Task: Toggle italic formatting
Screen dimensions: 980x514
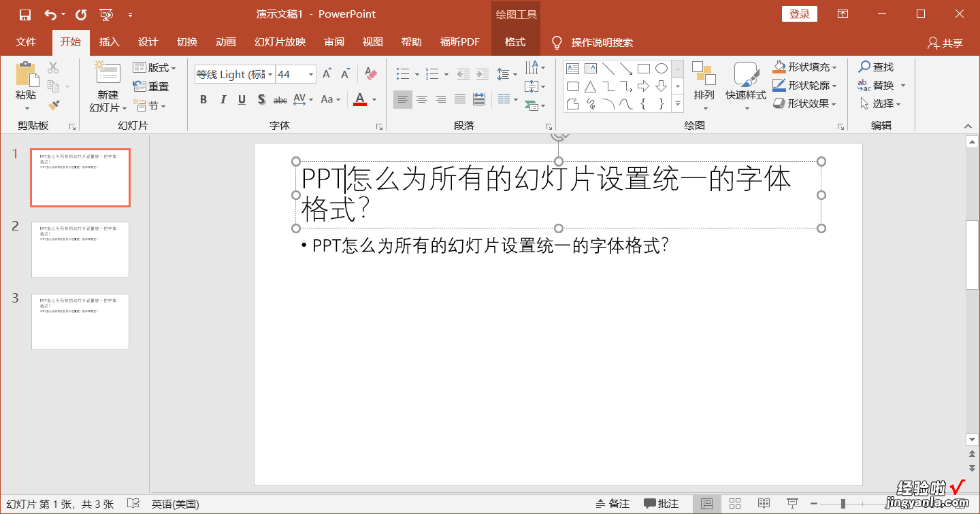Action: click(223, 100)
